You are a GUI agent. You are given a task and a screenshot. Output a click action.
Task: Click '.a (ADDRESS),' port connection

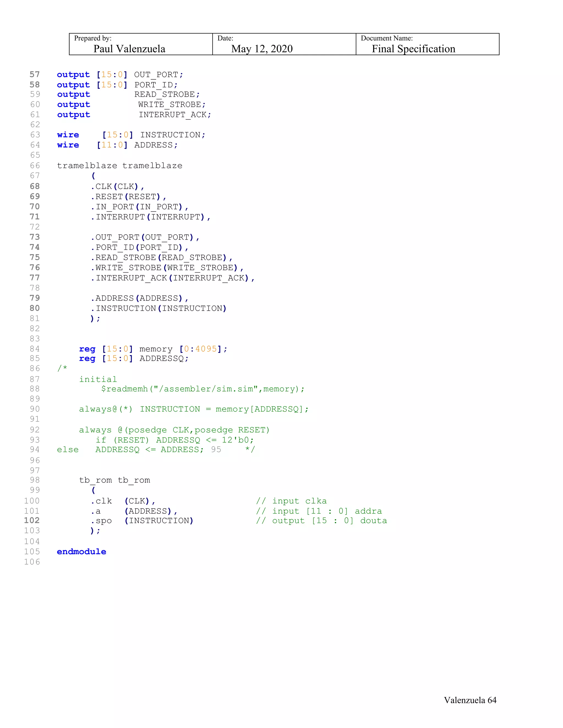[x=134, y=511]
